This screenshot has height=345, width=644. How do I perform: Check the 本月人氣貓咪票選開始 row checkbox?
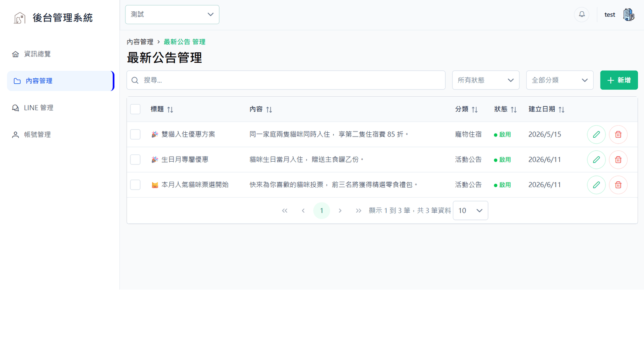135,185
